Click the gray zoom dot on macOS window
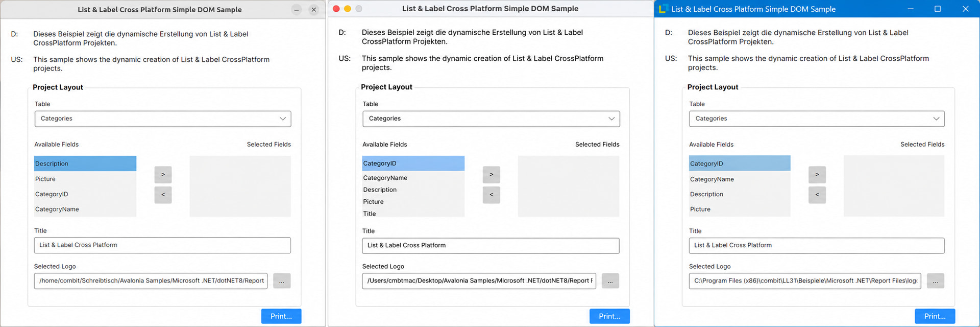This screenshot has height=327, width=980. click(359, 9)
